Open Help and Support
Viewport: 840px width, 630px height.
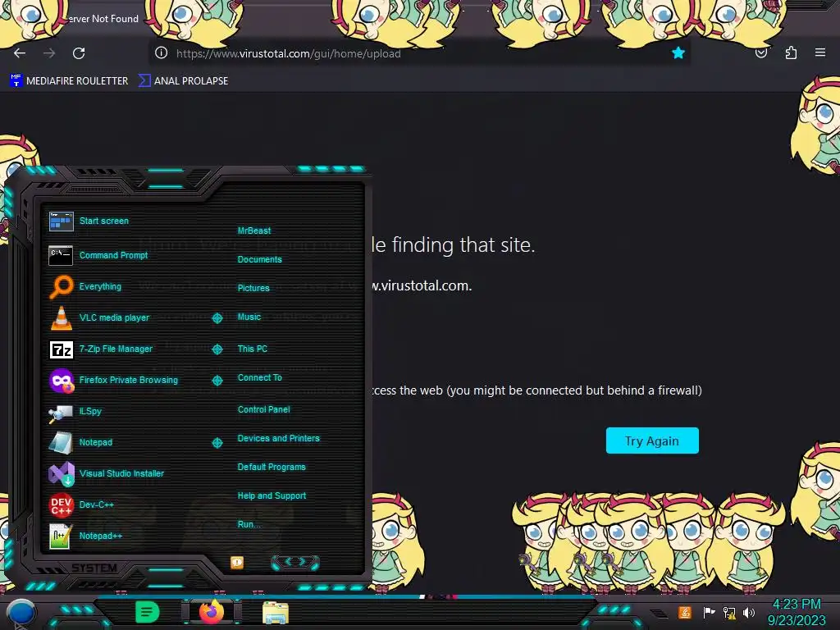point(272,496)
